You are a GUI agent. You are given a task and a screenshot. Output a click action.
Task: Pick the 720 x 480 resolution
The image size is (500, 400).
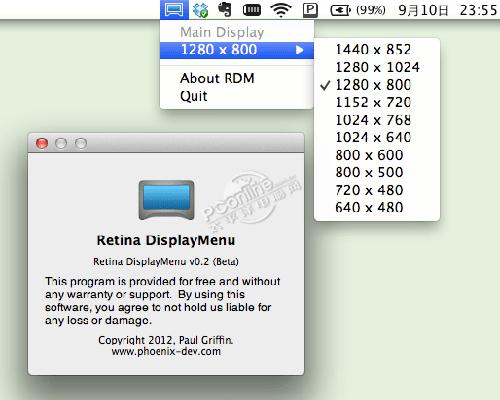click(377, 190)
